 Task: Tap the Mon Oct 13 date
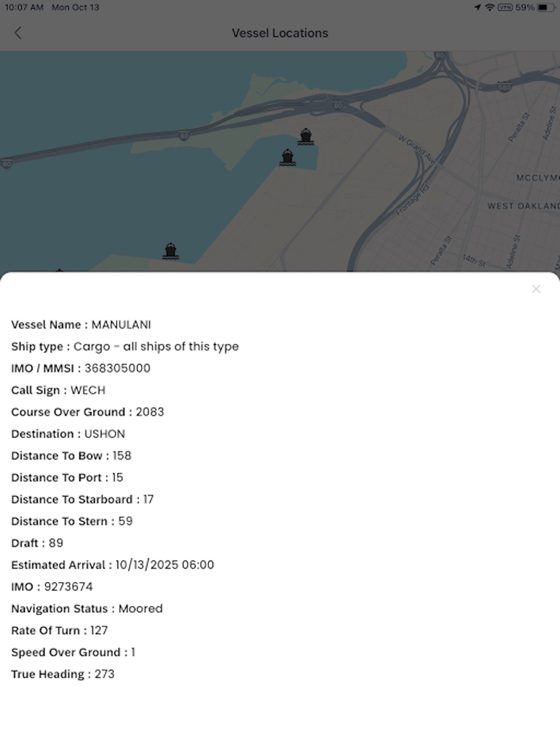coord(75,8)
